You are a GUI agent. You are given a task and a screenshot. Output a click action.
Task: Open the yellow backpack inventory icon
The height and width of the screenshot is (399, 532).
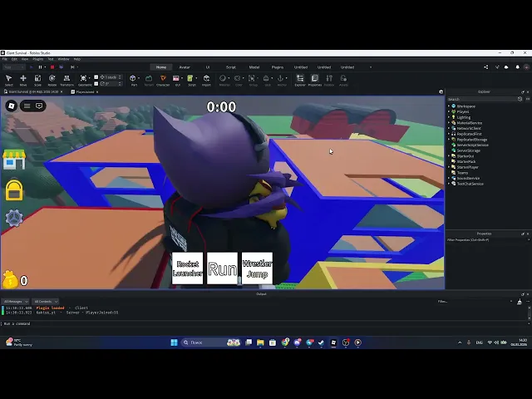coord(14,190)
